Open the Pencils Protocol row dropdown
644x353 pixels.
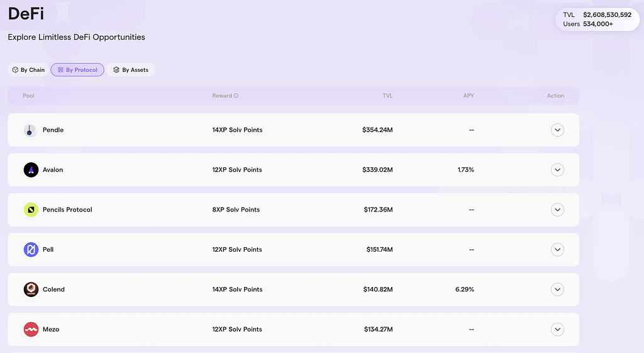(x=557, y=210)
